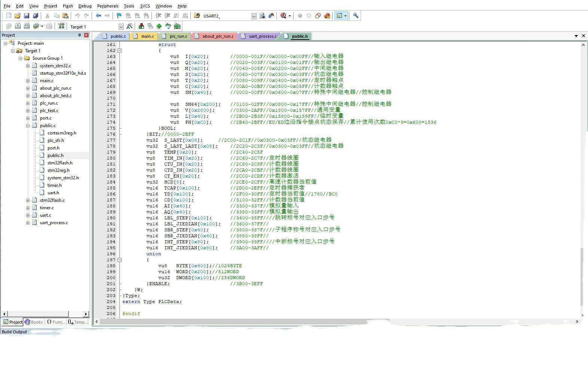This screenshot has height=392, width=588.
Task: Open the debug icon dropdown arrow
Action: (x=290, y=16)
